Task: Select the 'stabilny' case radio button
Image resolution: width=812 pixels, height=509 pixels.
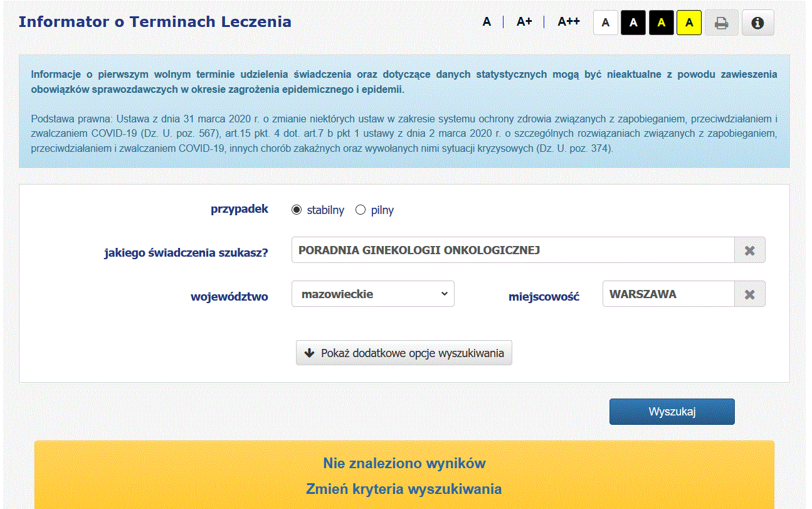Action: [x=297, y=210]
